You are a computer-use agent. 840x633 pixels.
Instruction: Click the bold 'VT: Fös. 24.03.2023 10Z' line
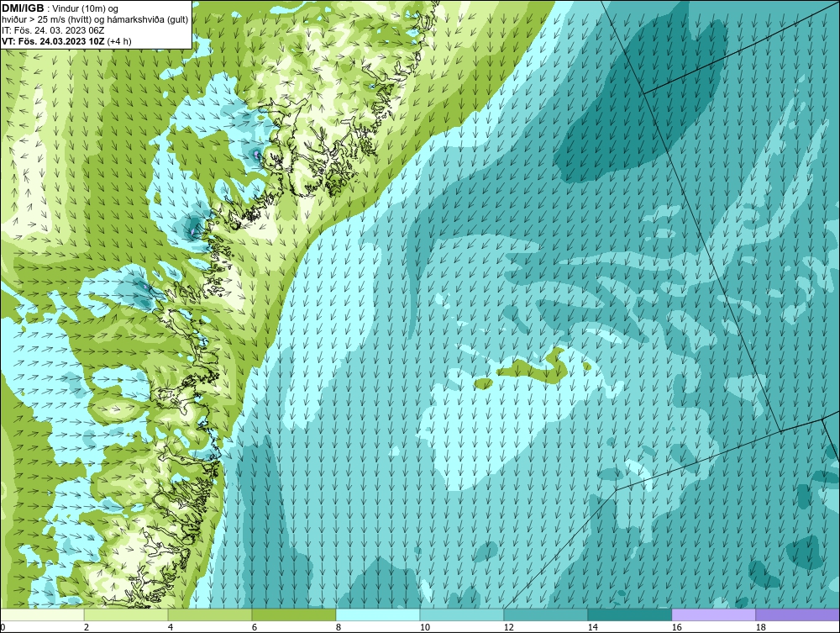(54, 40)
